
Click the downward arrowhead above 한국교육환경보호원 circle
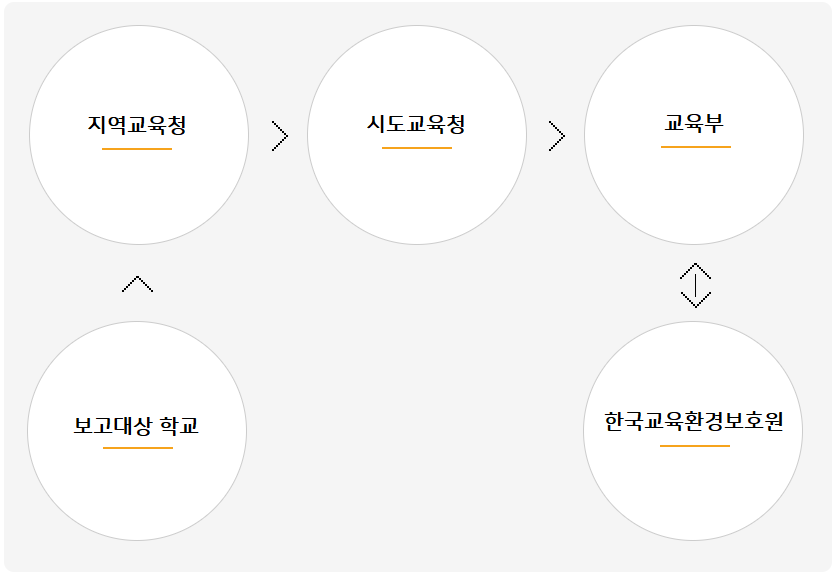coord(696,300)
